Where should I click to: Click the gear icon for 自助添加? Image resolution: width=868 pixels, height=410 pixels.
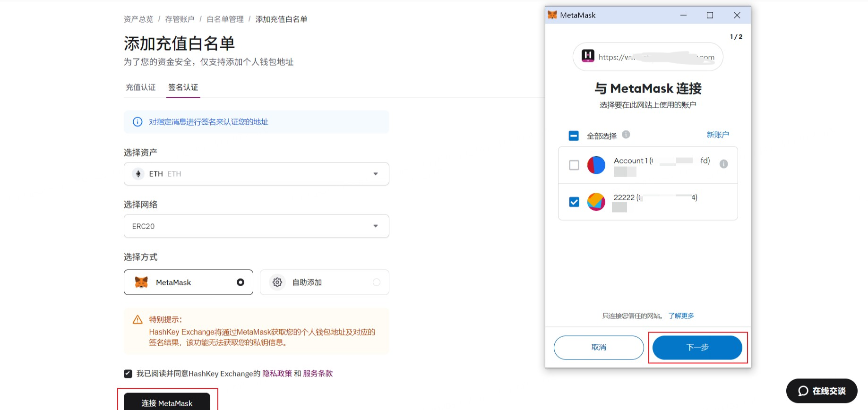(x=277, y=282)
